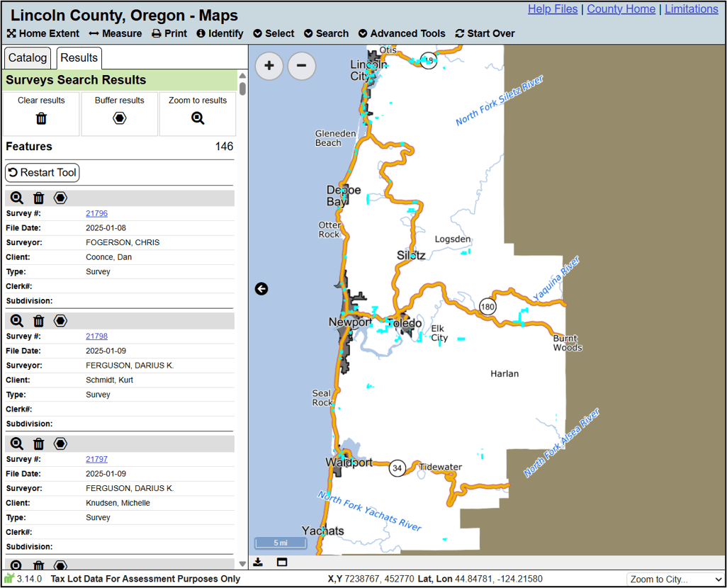Click the Lat, Lon coordinates readout

coord(480,579)
